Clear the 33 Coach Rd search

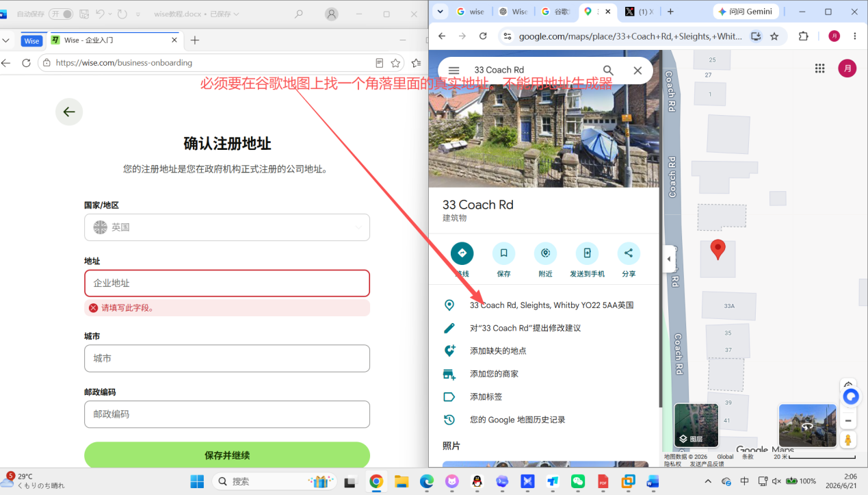(637, 70)
